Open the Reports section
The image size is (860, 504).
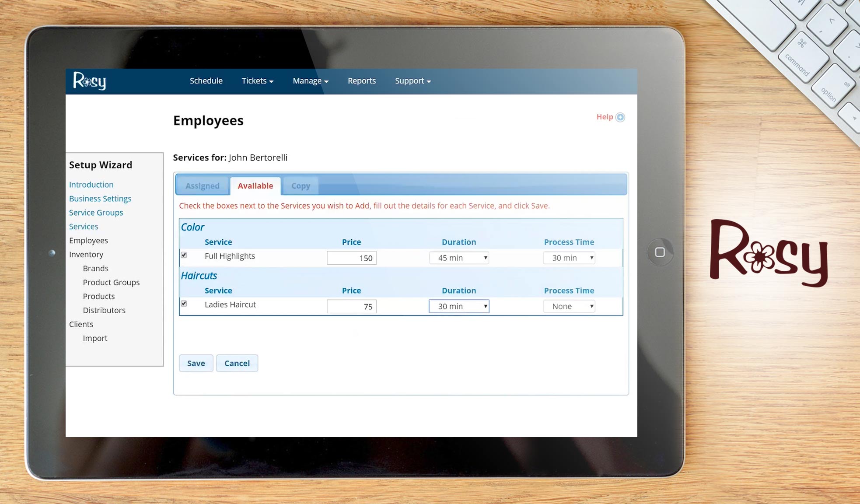point(361,80)
